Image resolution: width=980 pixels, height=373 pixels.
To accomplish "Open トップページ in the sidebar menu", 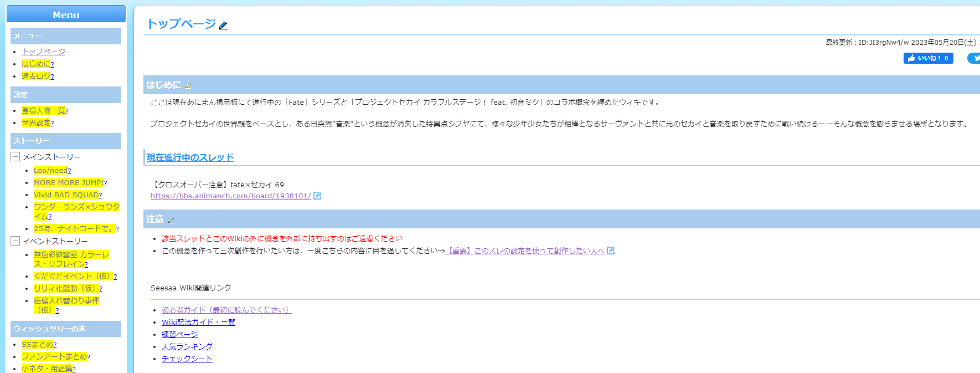I will pos(44,52).
